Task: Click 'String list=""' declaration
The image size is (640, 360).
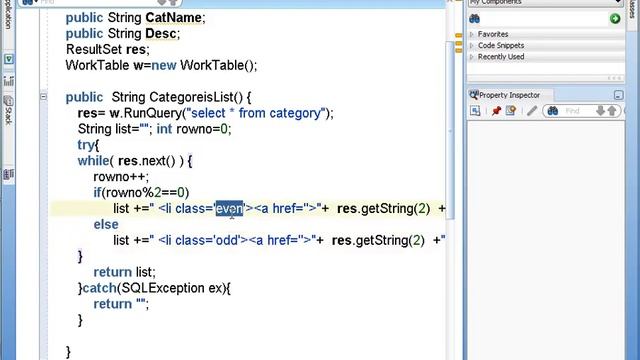Action: click(x=113, y=129)
